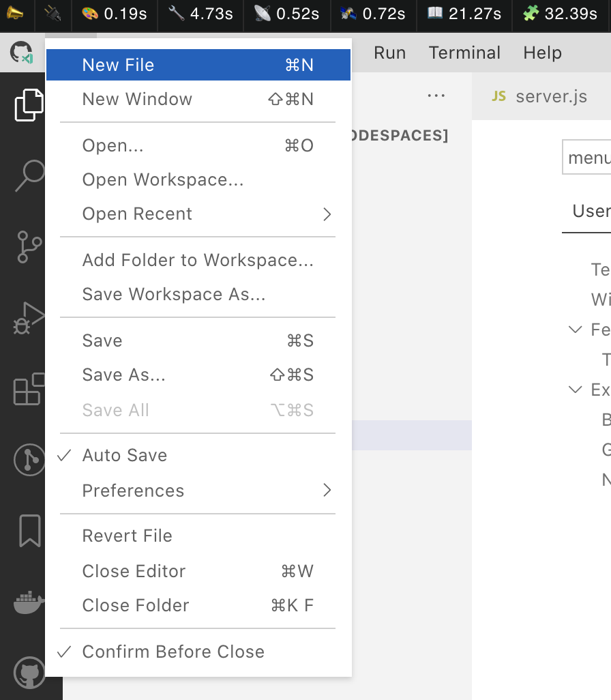Select the Source Control branch icon
Image resolution: width=611 pixels, height=700 pixels.
[29, 247]
